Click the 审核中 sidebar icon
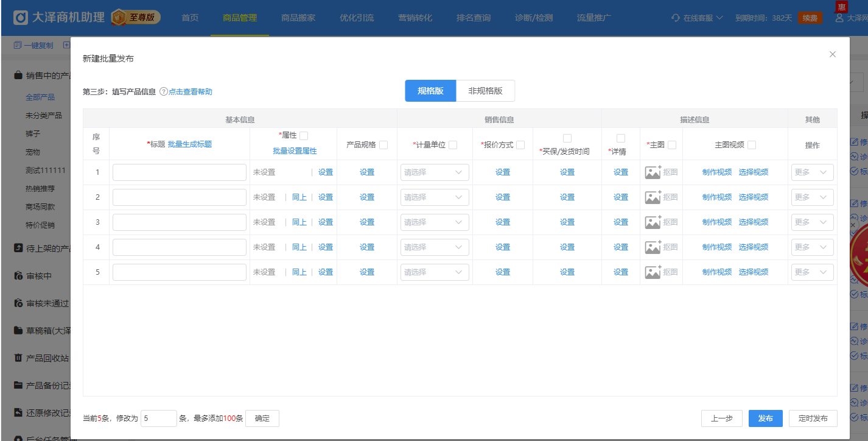Viewport: 868px width, 441px height. tap(18, 276)
